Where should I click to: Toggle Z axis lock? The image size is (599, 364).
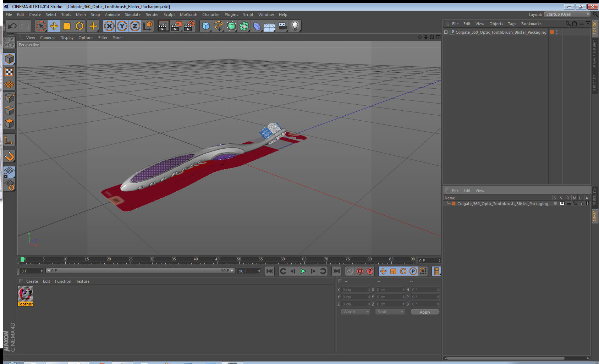[135, 26]
